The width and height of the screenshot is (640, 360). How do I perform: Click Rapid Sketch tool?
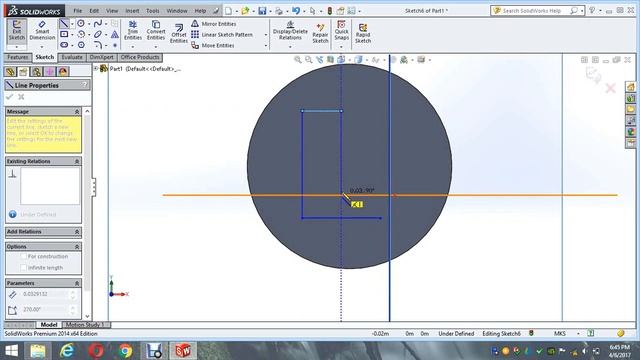[362, 33]
